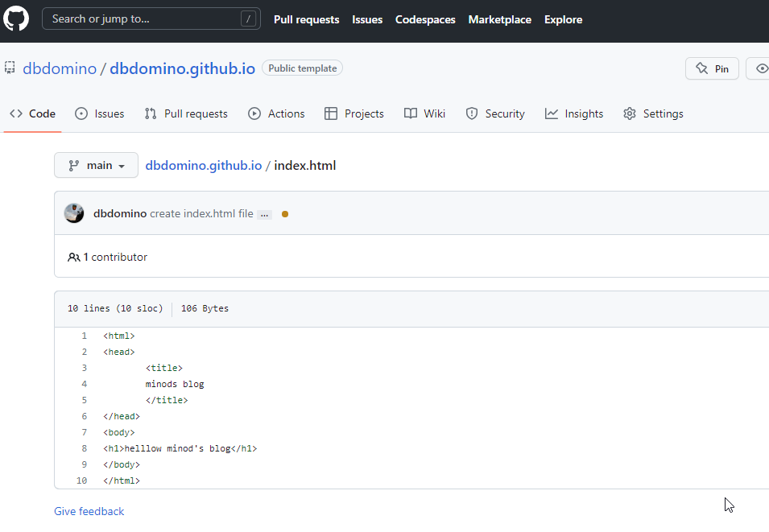Screen dimensions: 769x532
Task: Pin this repository with Pin button
Action: coord(712,68)
